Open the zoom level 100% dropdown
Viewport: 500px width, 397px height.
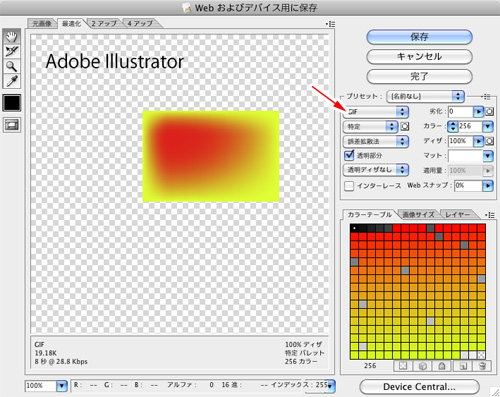pos(46,386)
